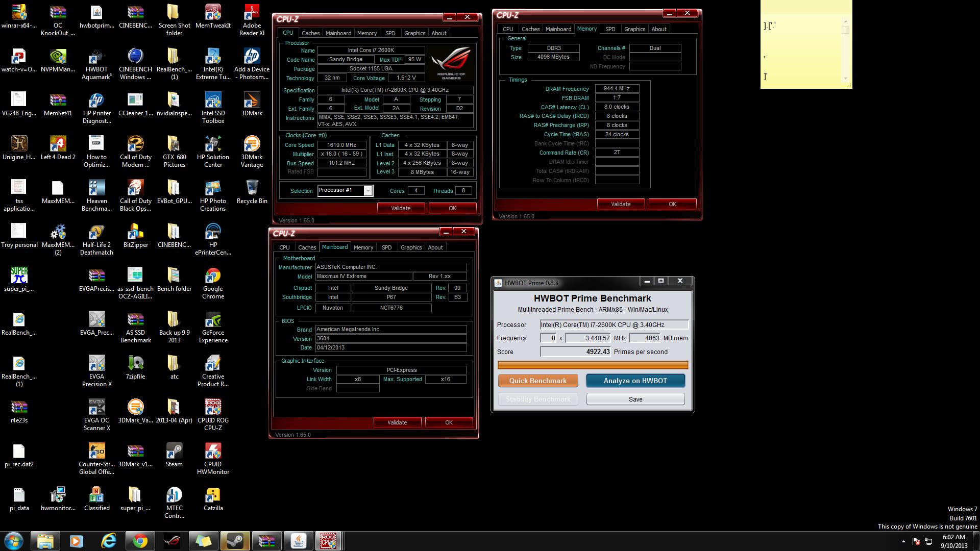Start the Quick Benchmark in HWBOT Prime

tap(538, 381)
